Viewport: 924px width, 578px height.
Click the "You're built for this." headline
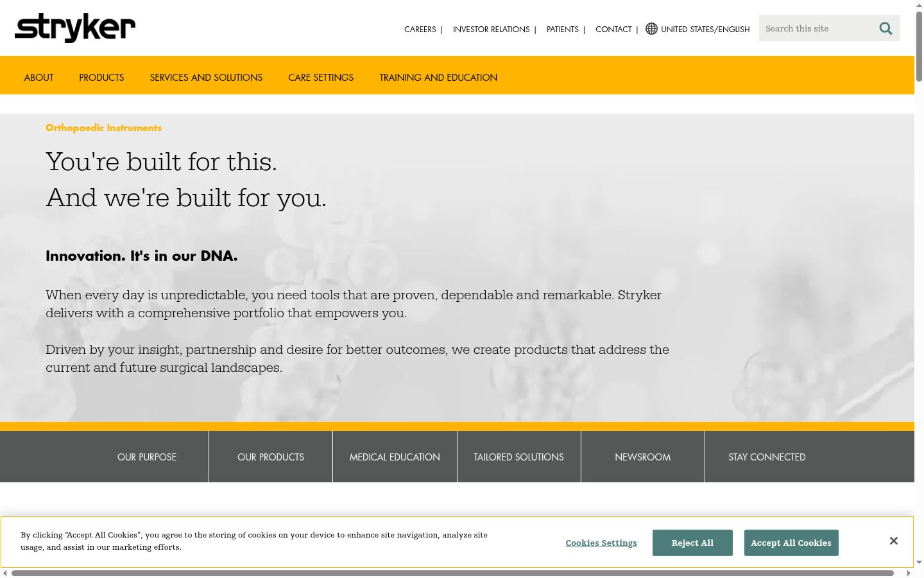(161, 162)
